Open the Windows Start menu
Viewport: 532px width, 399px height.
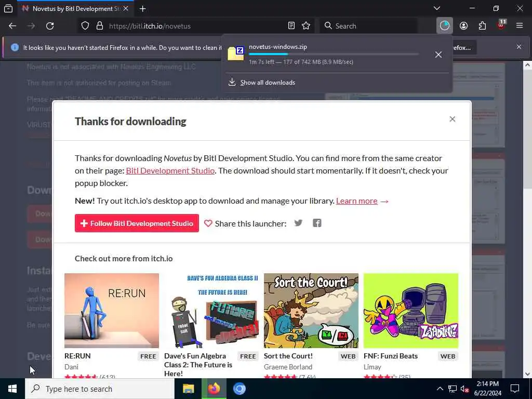12,389
